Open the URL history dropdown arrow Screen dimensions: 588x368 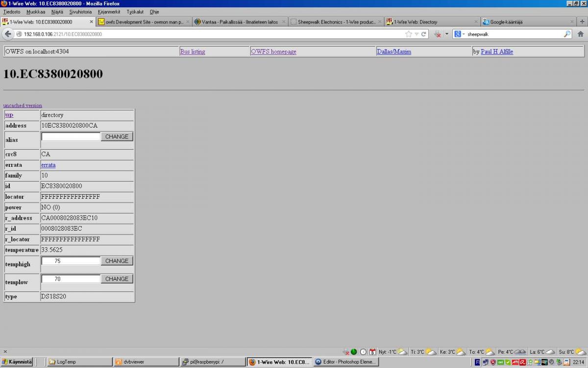pyautogui.click(x=416, y=34)
